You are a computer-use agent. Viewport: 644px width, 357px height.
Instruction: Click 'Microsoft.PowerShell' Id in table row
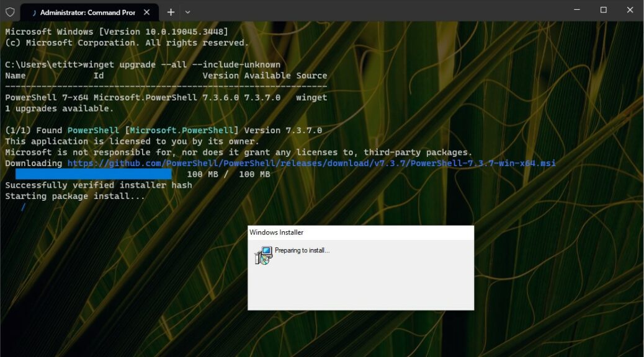coord(145,98)
